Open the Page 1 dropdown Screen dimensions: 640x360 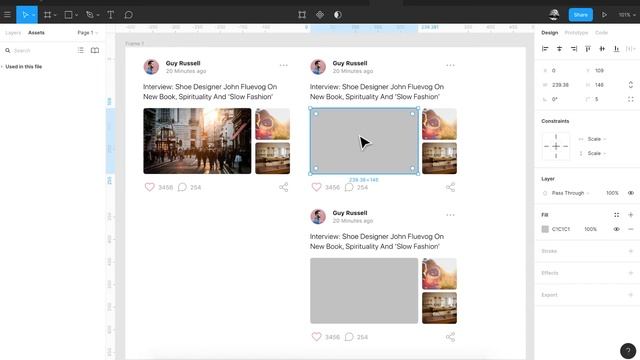[x=87, y=33]
